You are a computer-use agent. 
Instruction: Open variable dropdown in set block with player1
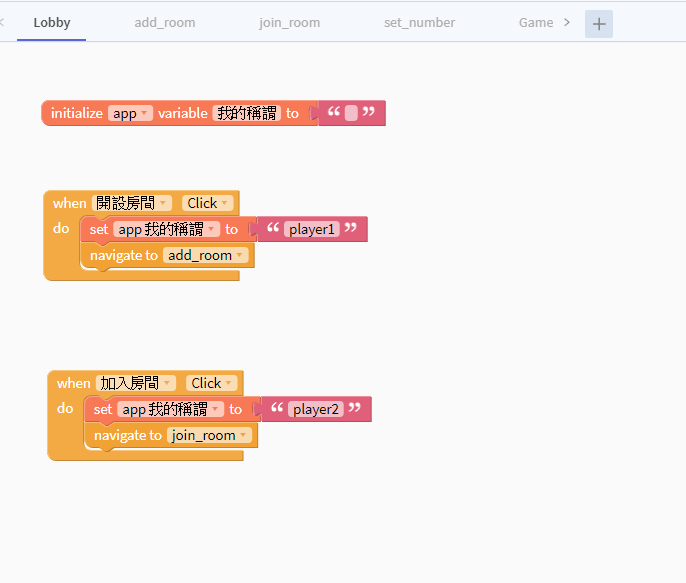tap(166, 229)
